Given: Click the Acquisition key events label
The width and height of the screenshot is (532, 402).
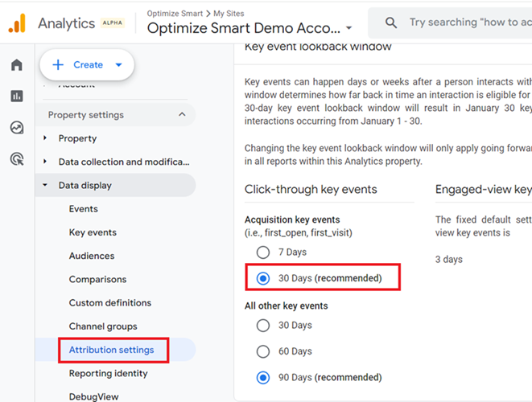Looking at the screenshot, I should [292, 219].
